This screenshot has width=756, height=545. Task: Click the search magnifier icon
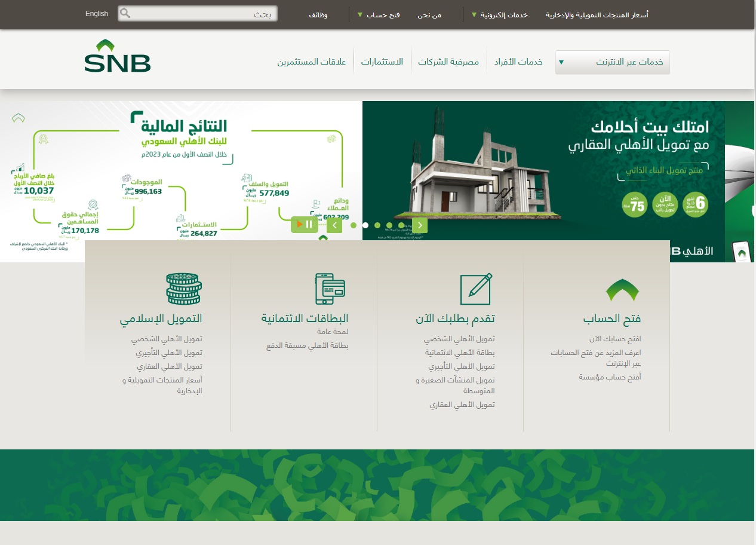[x=125, y=14]
